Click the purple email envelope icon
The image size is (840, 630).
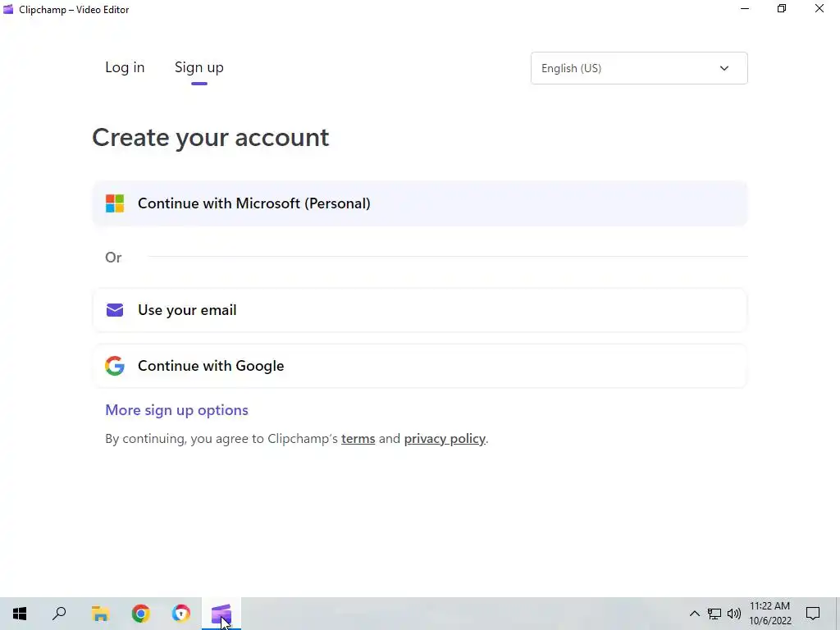point(115,310)
